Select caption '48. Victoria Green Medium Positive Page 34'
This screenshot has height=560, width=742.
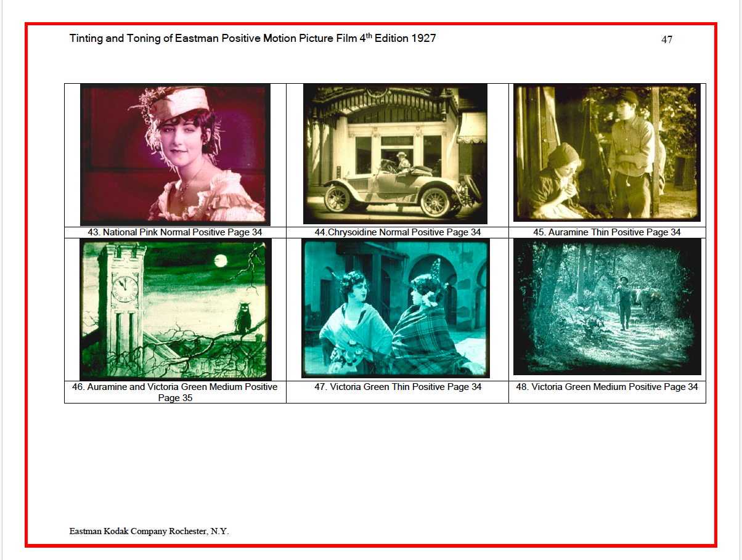coord(607,387)
